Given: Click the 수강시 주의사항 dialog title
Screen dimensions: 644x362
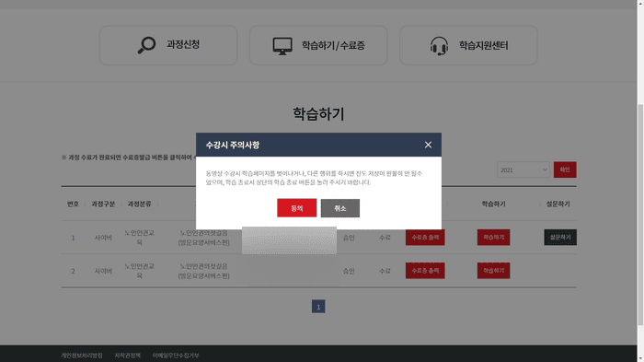Looking at the screenshot, I should point(233,145).
